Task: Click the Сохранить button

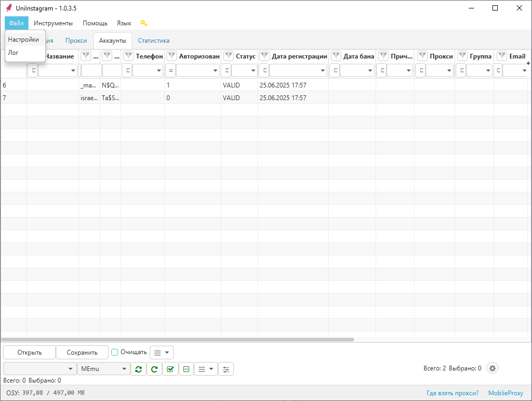Action: 82,353
